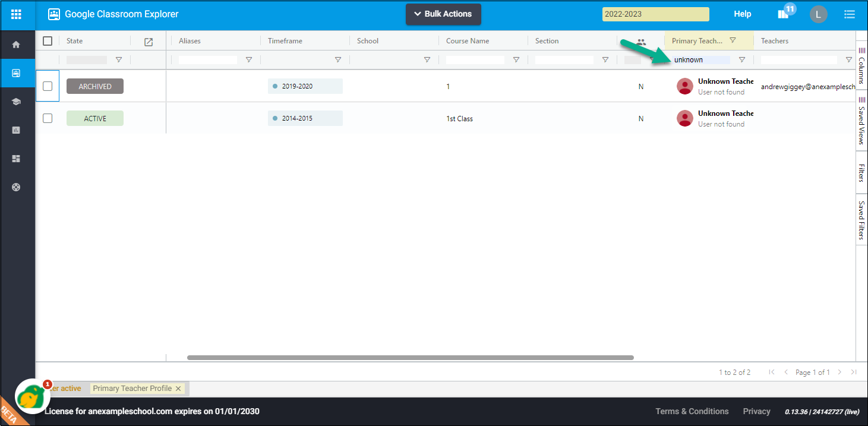Sort by the State column header
Image resolution: width=868 pixels, height=426 pixels.
(75, 41)
